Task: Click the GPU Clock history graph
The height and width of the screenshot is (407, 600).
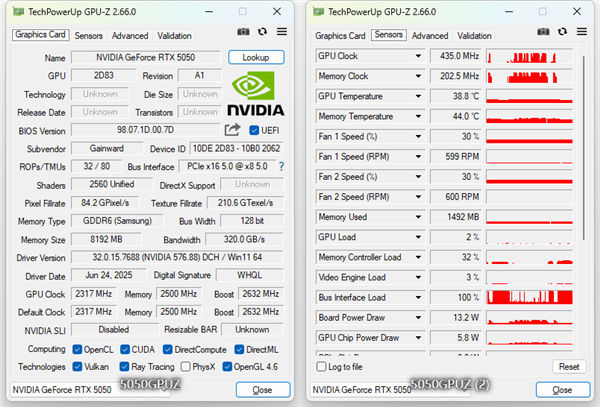Action: 530,56
